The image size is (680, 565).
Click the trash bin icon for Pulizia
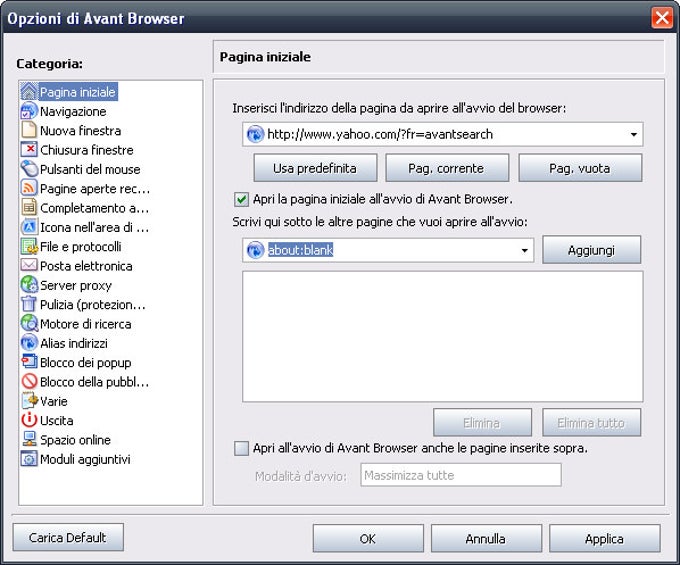[29, 304]
